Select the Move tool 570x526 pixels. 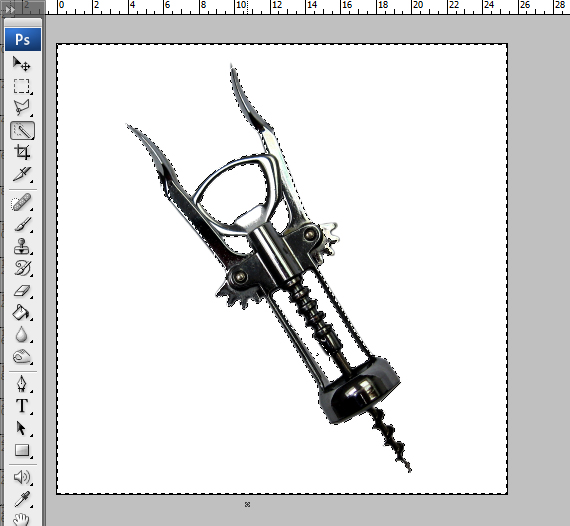pyautogui.click(x=22, y=64)
